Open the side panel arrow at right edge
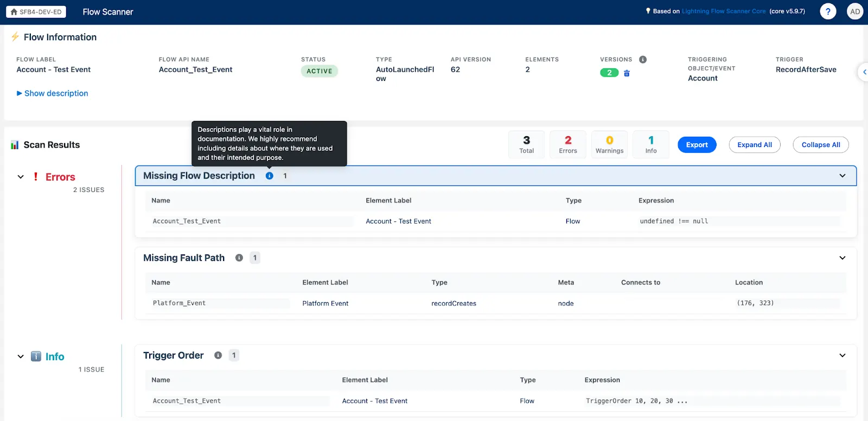 pyautogui.click(x=864, y=72)
